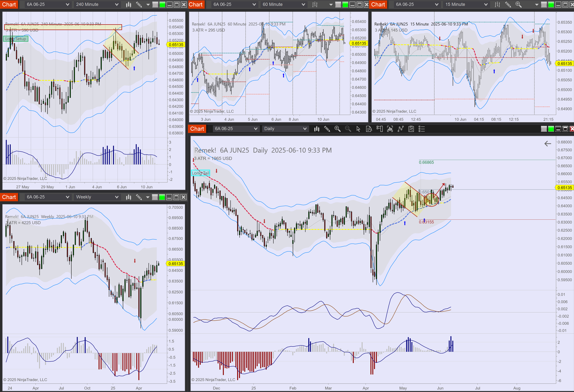
Task: Click the zoom out magnifier on the Daily chart
Action: click(348, 129)
